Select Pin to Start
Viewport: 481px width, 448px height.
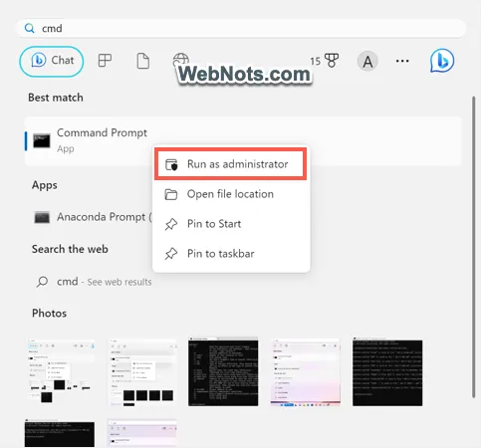tap(231, 224)
